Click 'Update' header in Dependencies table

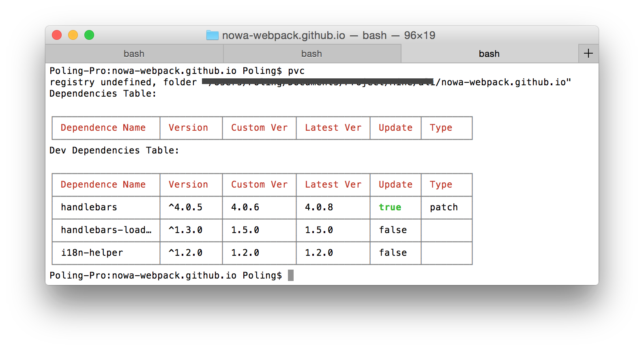click(395, 128)
